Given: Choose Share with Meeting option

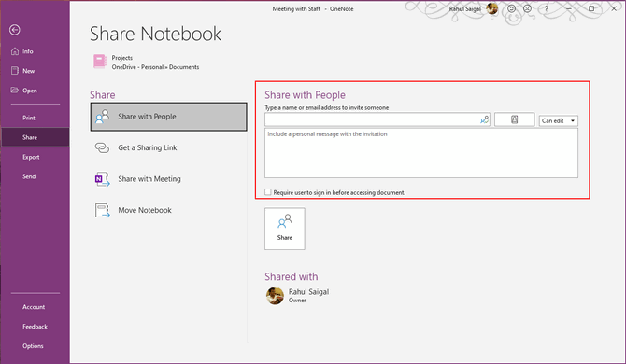Looking at the screenshot, I should (168, 179).
